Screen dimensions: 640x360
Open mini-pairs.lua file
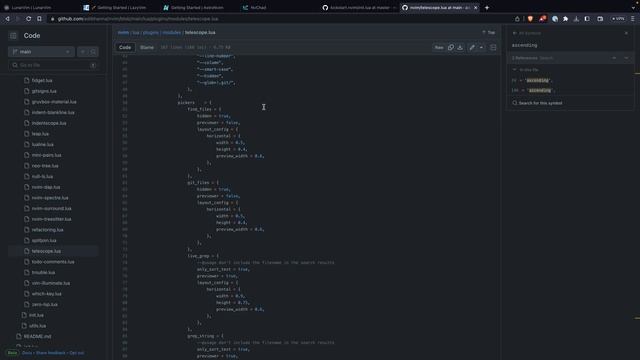coord(46,156)
